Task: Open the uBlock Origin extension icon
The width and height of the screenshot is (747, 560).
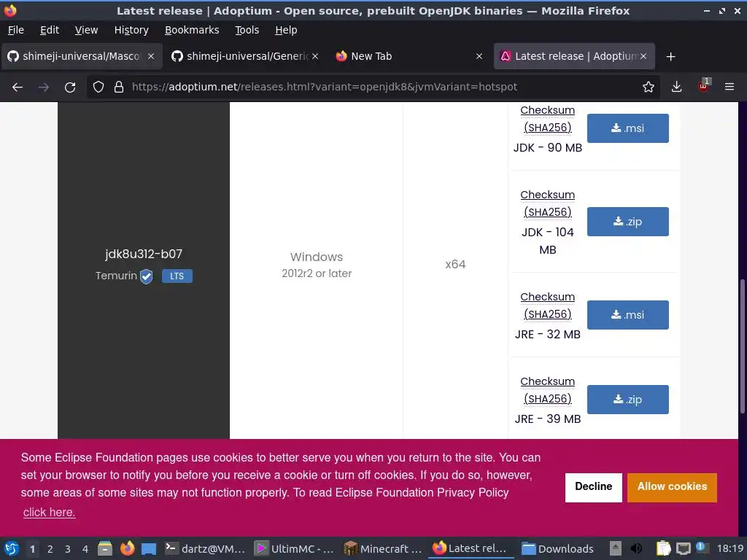Action: coord(703,86)
